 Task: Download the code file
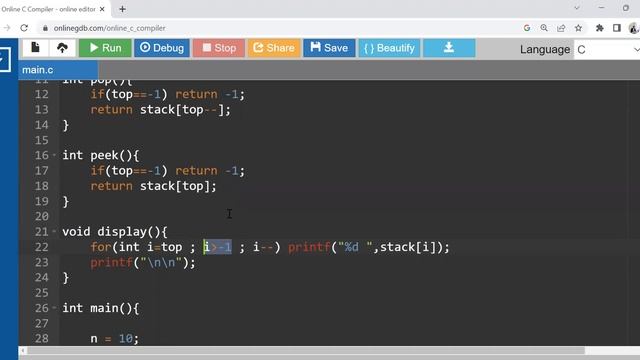point(449,48)
